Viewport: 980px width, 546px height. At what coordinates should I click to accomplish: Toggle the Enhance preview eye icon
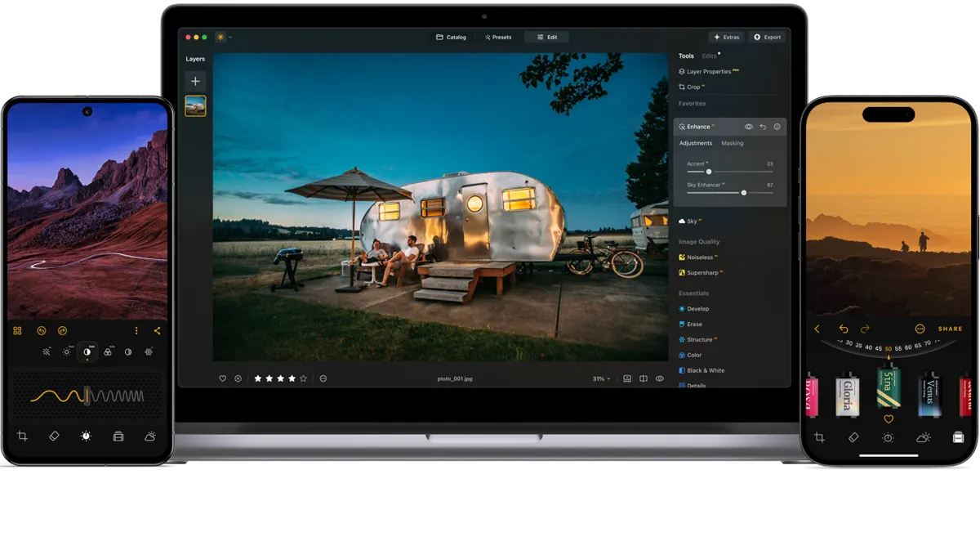(749, 127)
